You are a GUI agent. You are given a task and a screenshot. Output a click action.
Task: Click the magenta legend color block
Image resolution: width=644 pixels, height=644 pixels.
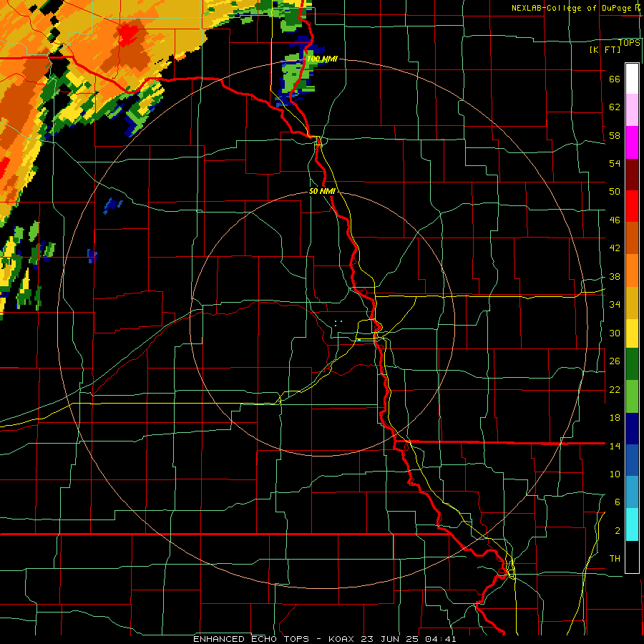click(632, 142)
